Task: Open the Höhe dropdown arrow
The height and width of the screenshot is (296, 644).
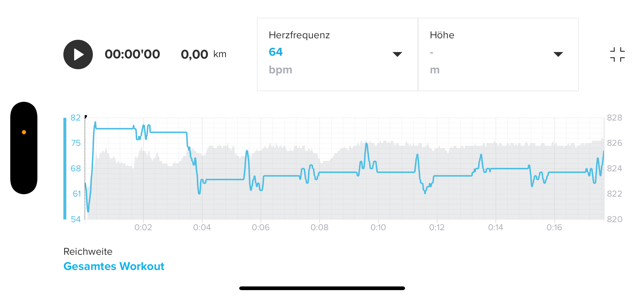Action: tap(558, 54)
